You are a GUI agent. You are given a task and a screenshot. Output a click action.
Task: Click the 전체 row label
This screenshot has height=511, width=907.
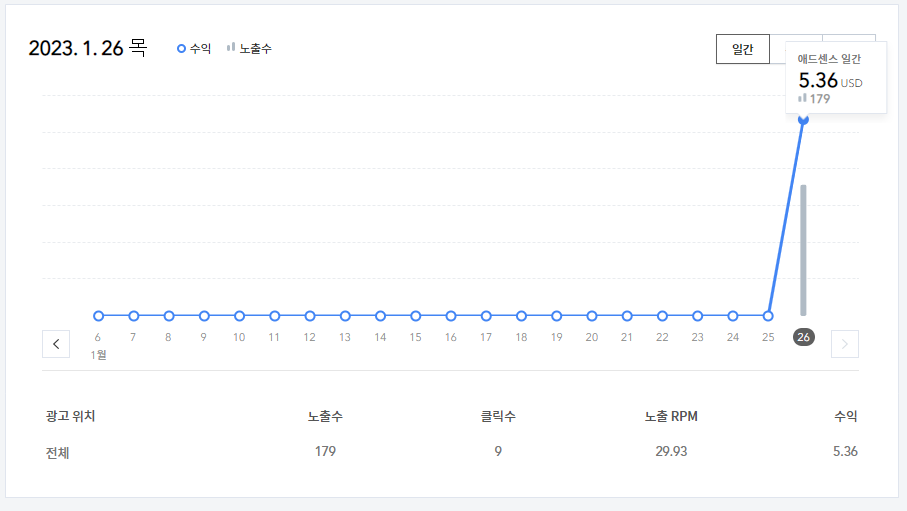coord(58,453)
